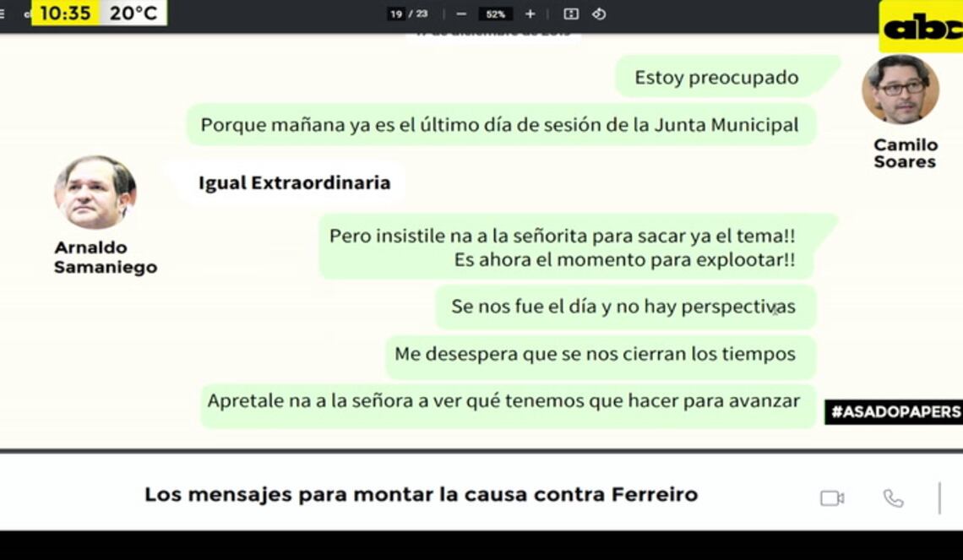Open the PDF viewer sidebar hamburger menu
The width and height of the screenshot is (963, 560).
click(3, 14)
